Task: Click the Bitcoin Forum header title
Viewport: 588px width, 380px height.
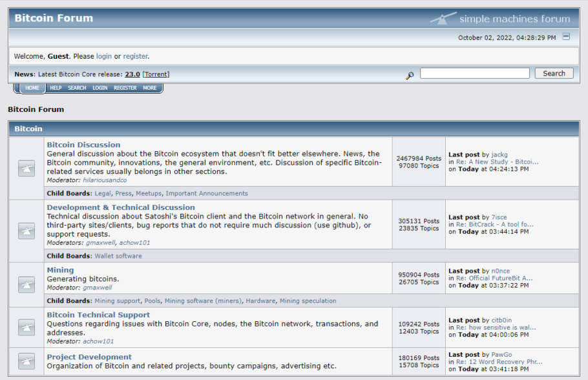Action: click(x=54, y=18)
